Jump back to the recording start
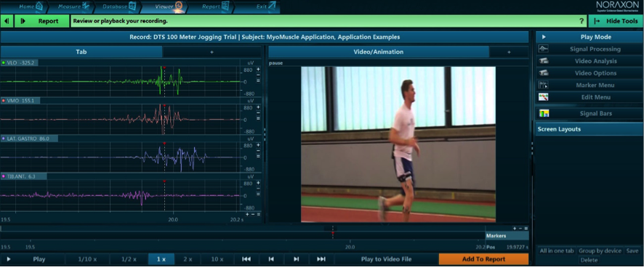644x267 pixels. 246,259
